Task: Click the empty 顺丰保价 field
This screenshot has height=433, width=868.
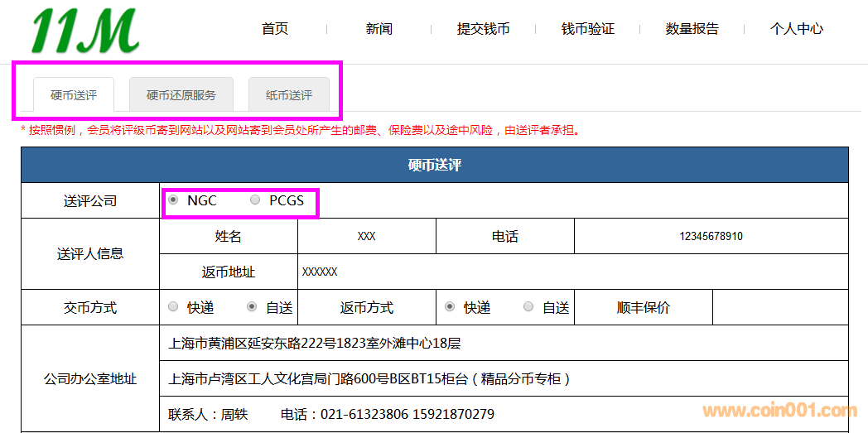Action: click(x=779, y=307)
